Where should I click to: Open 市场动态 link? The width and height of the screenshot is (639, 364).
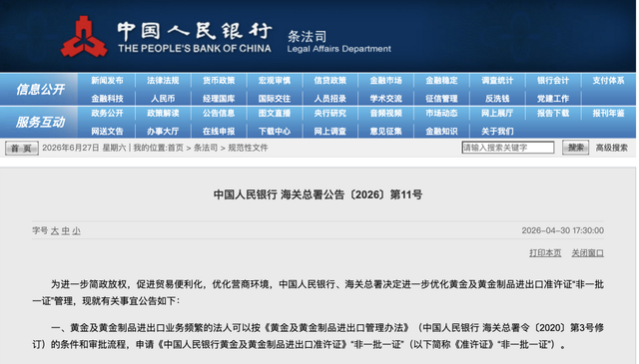point(441,114)
